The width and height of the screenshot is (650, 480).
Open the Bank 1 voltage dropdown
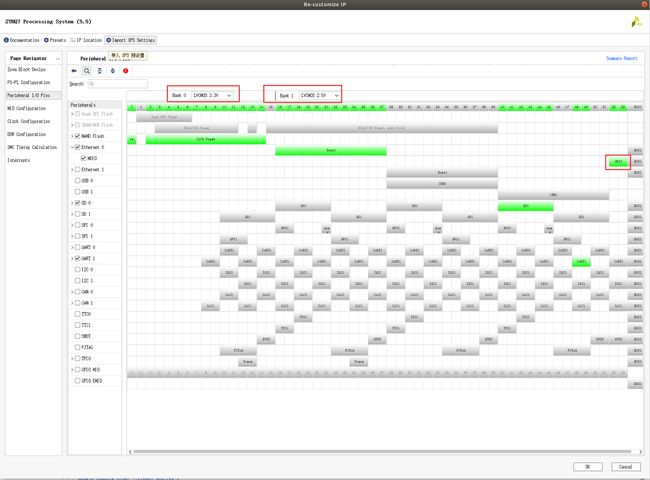(x=320, y=95)
